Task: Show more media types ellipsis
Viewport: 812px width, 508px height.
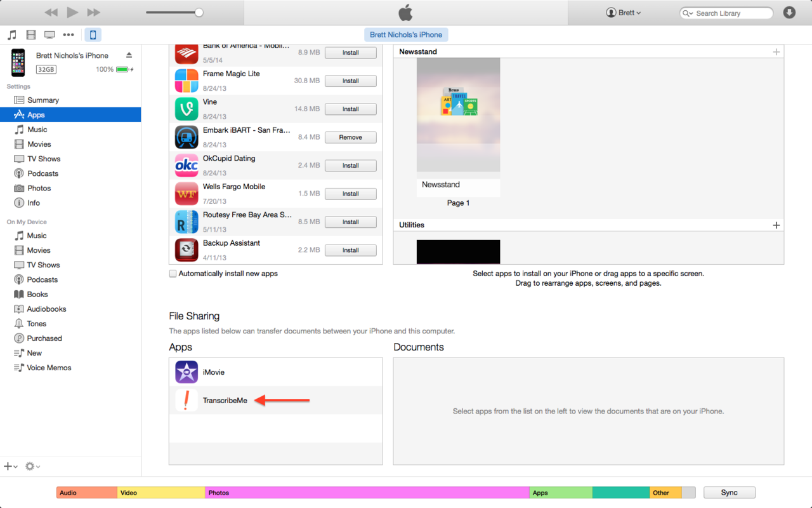Action: [69, 35]
